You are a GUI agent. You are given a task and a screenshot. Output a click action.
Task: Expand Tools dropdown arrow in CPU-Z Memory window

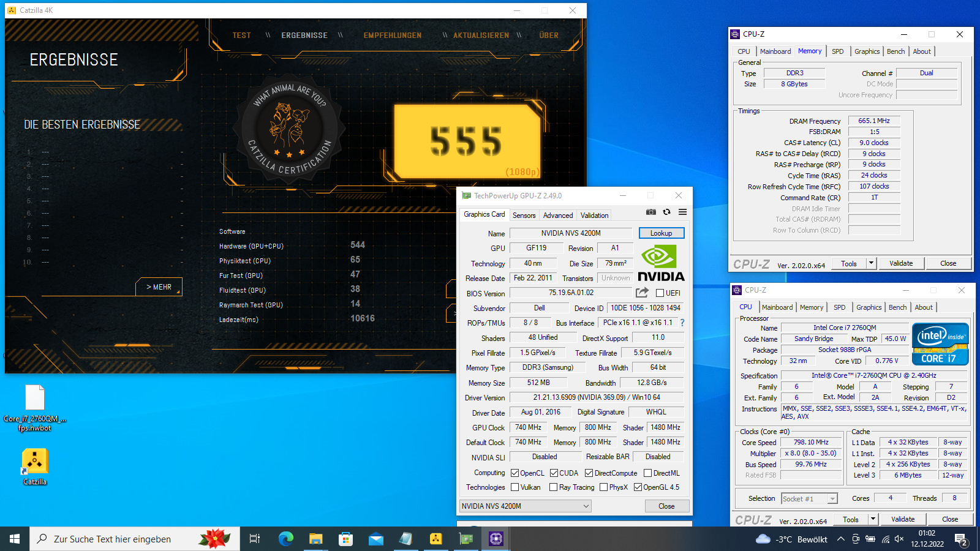pyautogui.click(x=871, y=263)
